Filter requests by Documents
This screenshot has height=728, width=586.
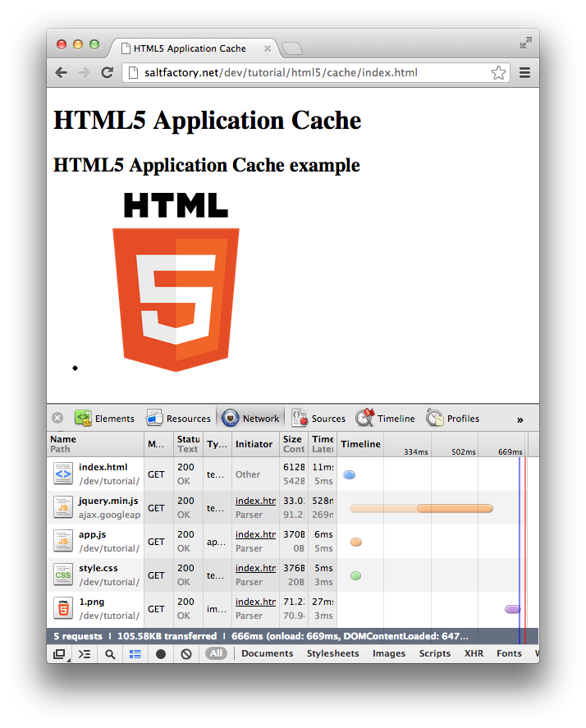click(x=267, y=653)
